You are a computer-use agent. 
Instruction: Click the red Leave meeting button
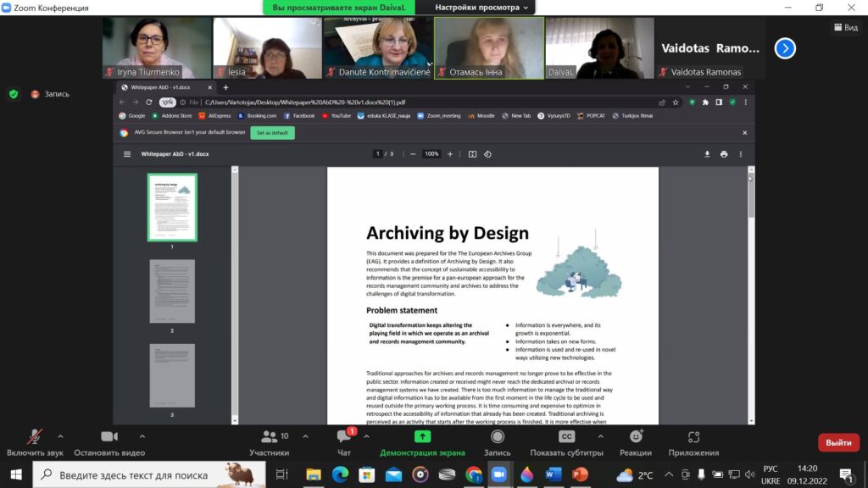coord(837,443)
